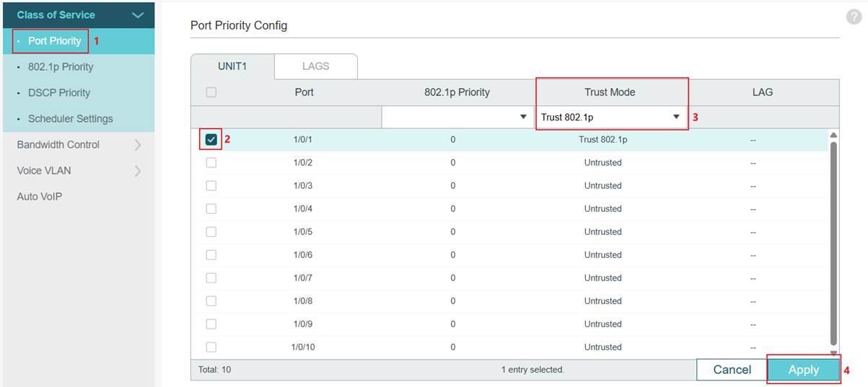
Task: Click the table's vertical scrollbar
Action: point(834,243)
